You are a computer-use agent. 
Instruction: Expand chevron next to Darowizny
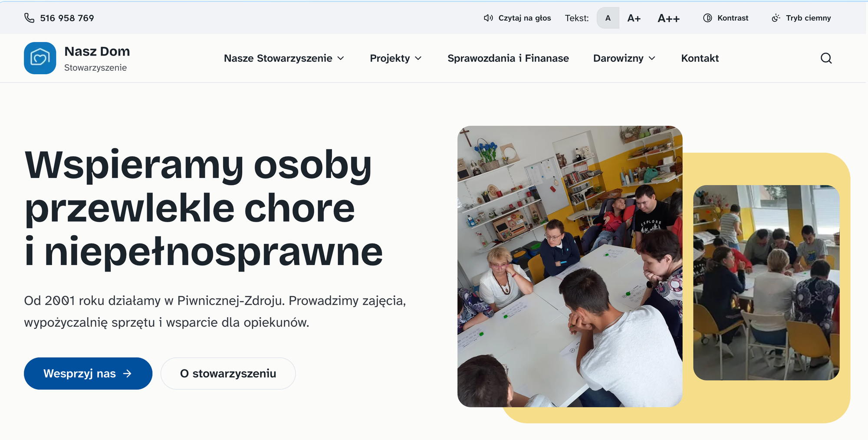pos(652,58)
